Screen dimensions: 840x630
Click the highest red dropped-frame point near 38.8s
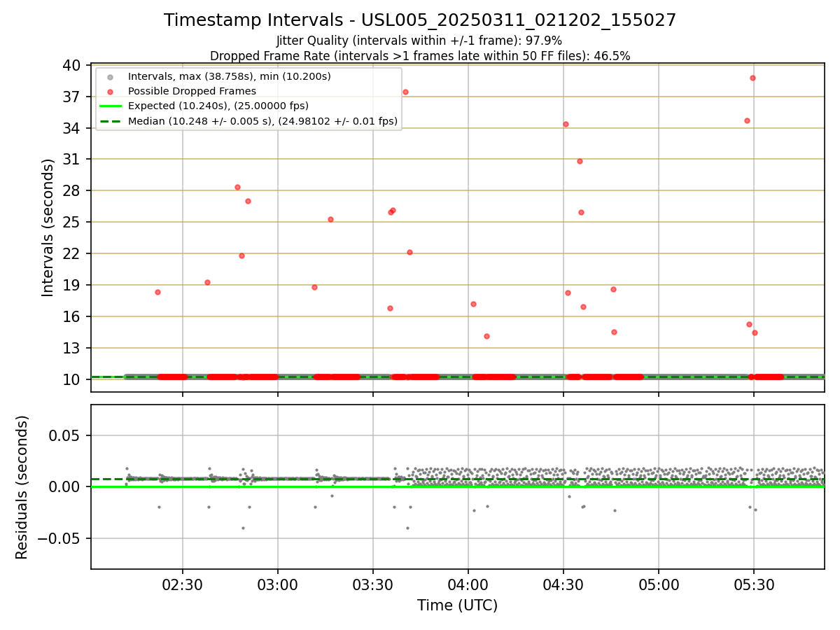point(752,78)
